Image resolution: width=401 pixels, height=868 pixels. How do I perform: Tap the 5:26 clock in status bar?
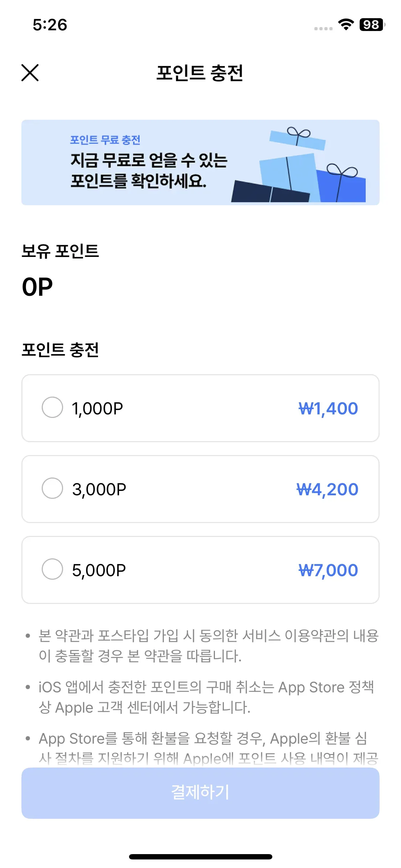tap(50, 25)
